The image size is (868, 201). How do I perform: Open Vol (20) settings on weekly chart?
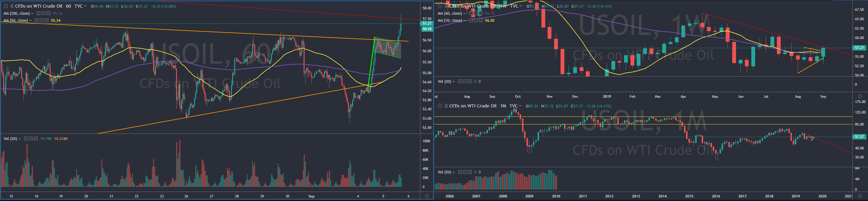pos(465,82)
